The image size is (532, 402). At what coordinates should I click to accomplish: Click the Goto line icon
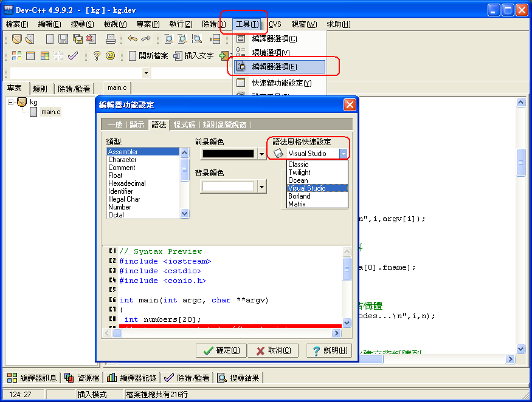pyautogui.click(x=215, y=39)
